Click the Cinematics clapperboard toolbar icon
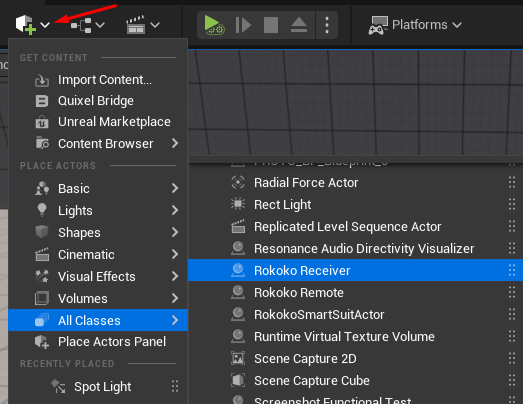The image size is (523, 404). pos(136,25)
